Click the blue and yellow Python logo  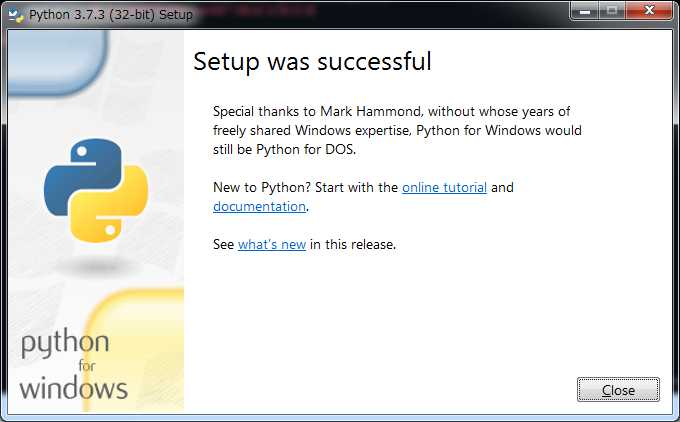[96, 190]
